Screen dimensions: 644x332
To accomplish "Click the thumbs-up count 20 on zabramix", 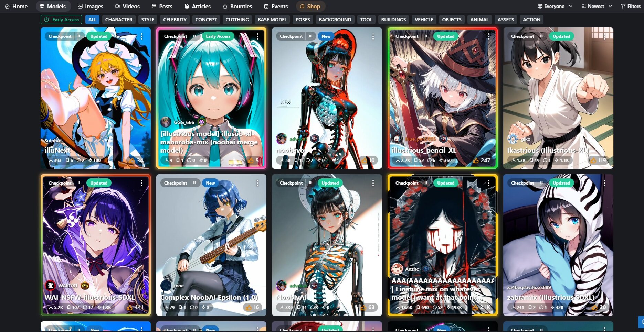I will pos(599,307).
